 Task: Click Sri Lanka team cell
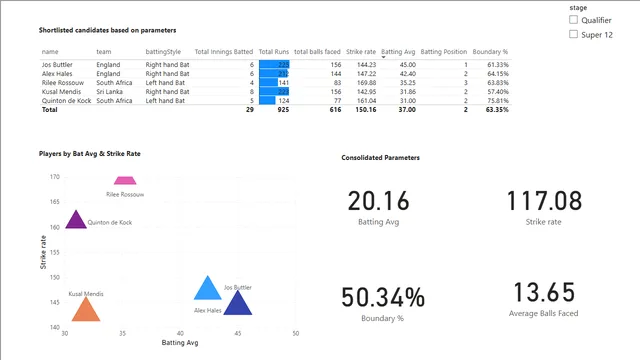(x=109, y=91)
